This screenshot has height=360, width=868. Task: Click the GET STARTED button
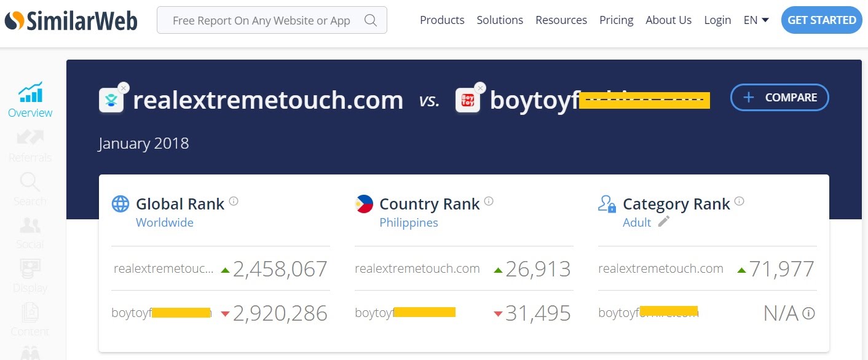click(x=822, y=20)
